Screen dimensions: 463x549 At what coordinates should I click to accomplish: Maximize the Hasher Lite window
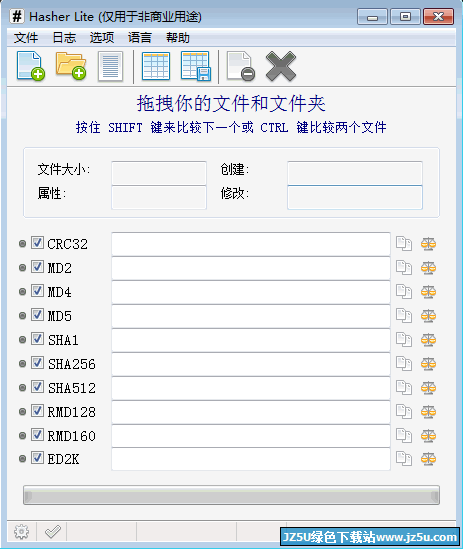405,16
